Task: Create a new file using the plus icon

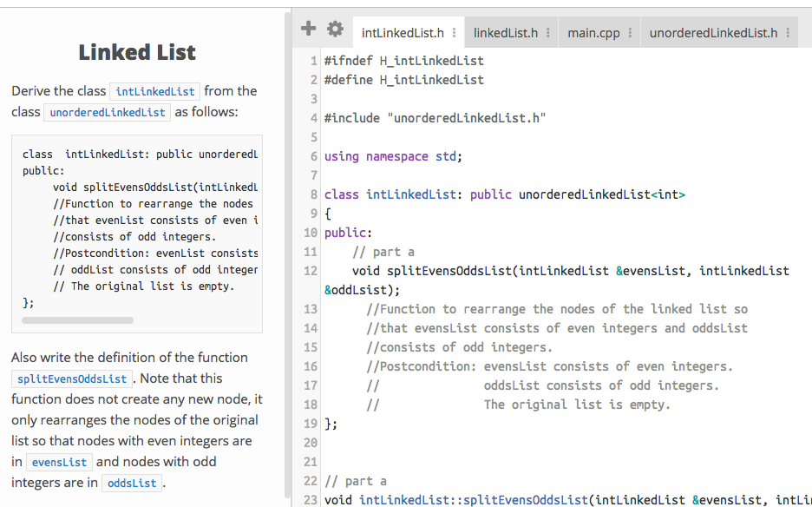Action: (x=308, y=28)
